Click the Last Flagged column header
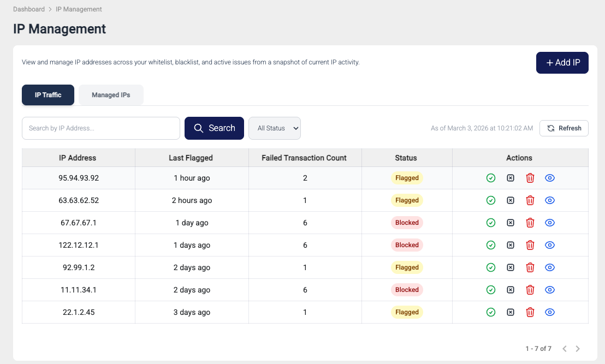Viewport: 605px width, 364px height. [x=192, y=158]
